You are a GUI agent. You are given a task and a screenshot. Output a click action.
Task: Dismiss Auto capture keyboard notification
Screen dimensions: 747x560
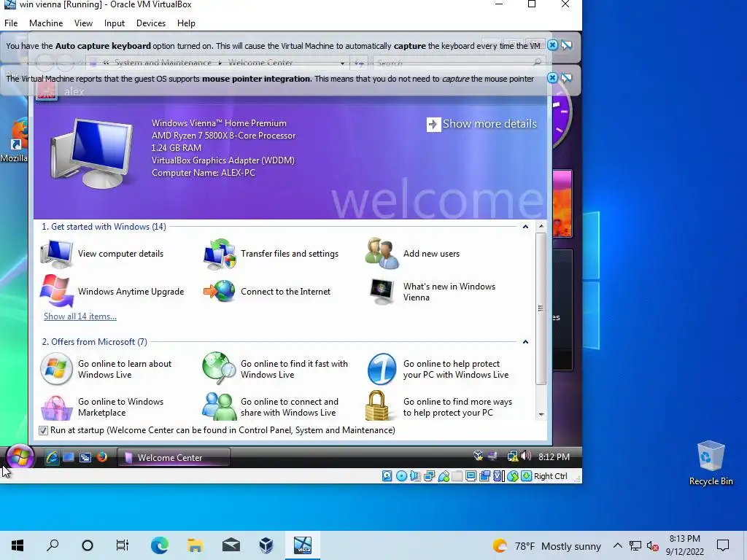coord(552,45)
